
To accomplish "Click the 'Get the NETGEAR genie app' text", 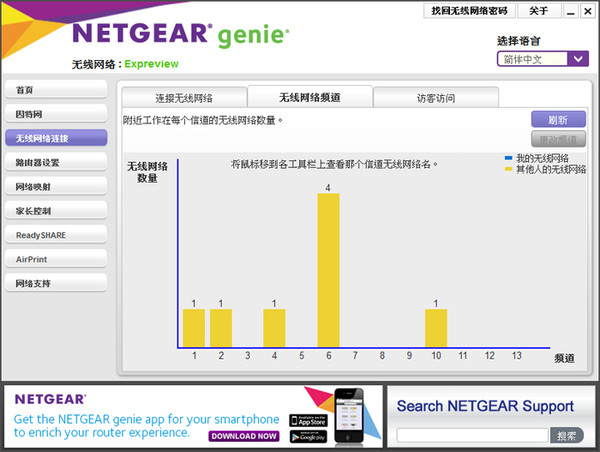I will point(147,426).
